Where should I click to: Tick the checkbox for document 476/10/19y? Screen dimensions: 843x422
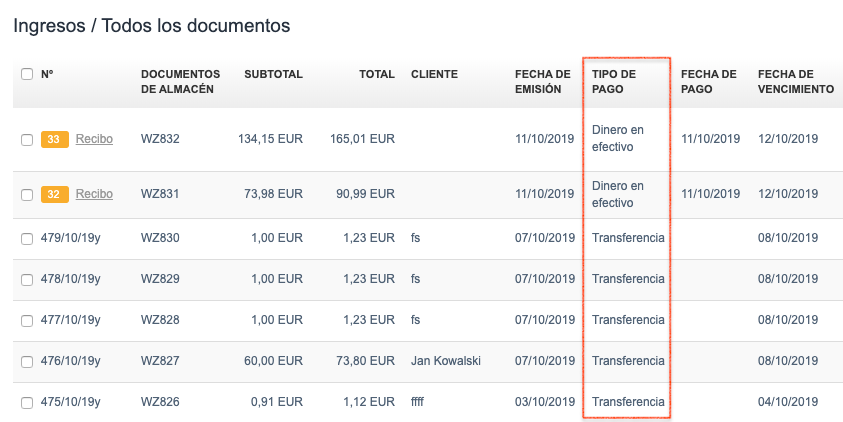click(27, 361)
